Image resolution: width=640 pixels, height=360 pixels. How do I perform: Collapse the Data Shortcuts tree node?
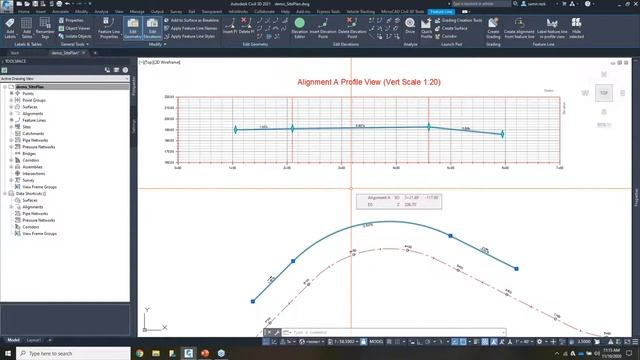click(x=5, y=193)
